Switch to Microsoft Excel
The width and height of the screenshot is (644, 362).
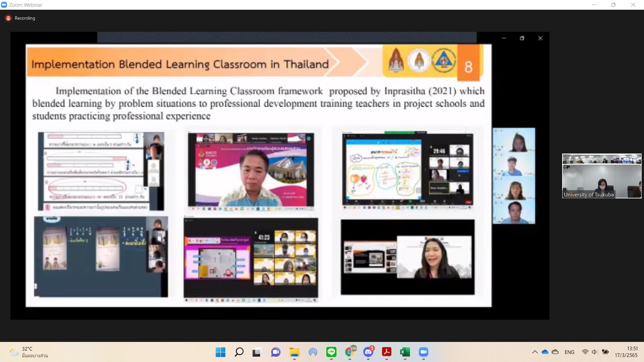(405, 352)
